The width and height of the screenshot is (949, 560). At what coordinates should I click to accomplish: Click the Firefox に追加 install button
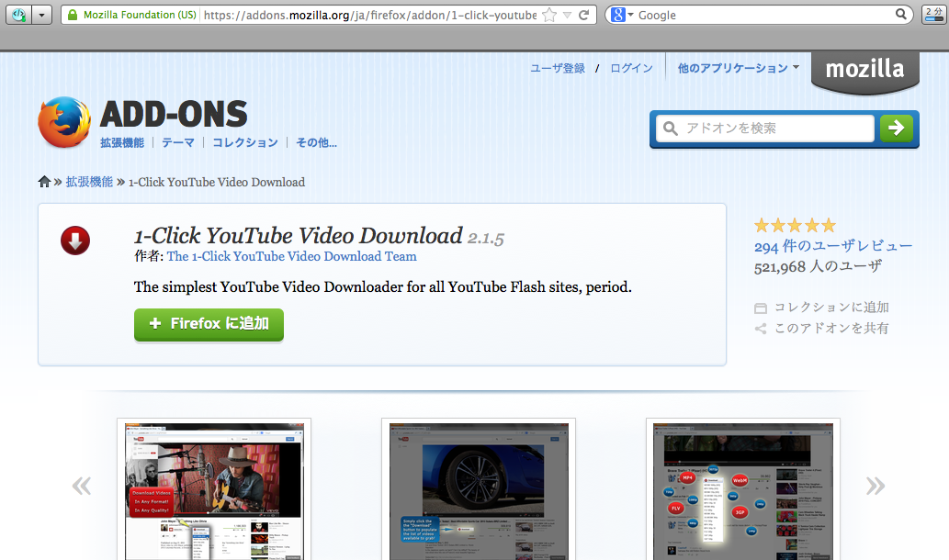[x=209, y=324]
